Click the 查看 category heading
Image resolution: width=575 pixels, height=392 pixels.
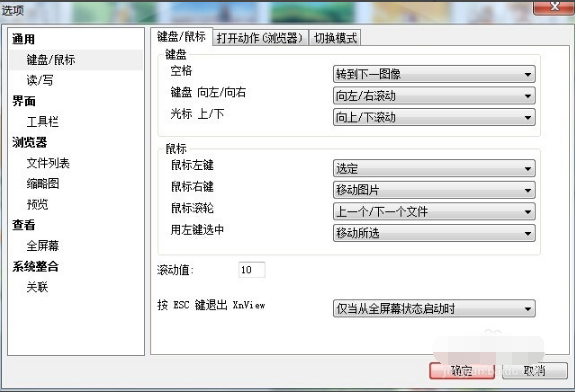pyautogui.click(x=23, y=225)
